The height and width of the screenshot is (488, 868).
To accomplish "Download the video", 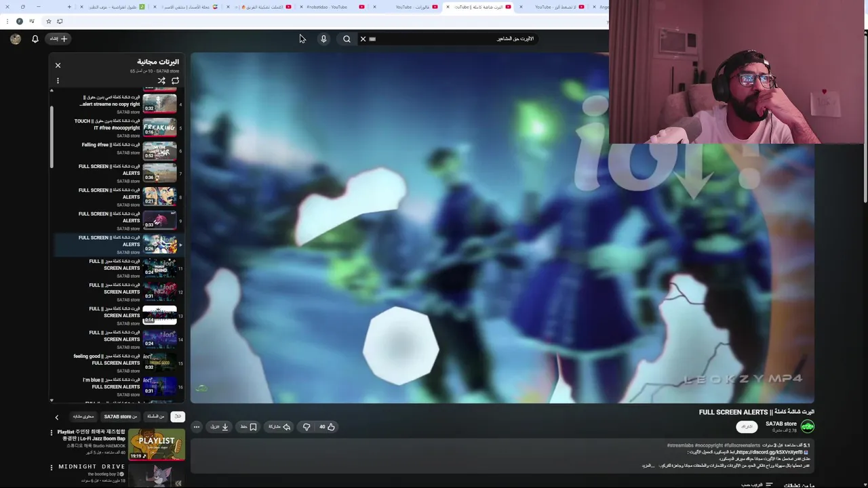I will coord(219,427).
